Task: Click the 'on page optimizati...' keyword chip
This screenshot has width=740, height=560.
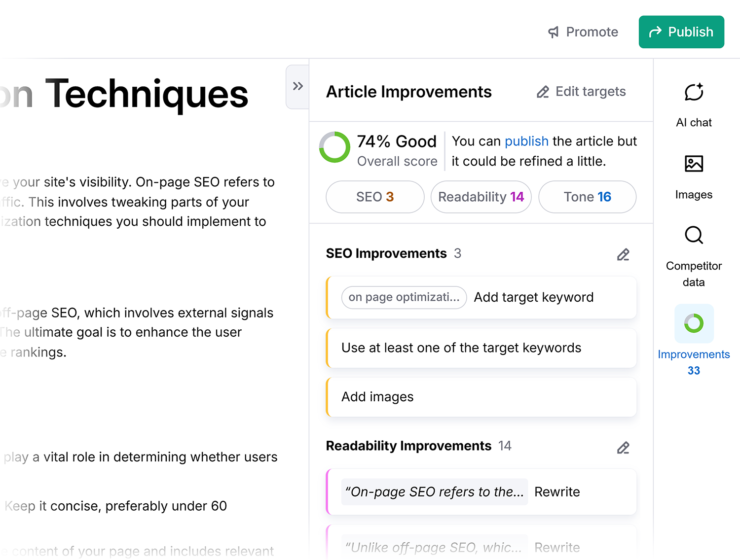Action: coord(404,297)
